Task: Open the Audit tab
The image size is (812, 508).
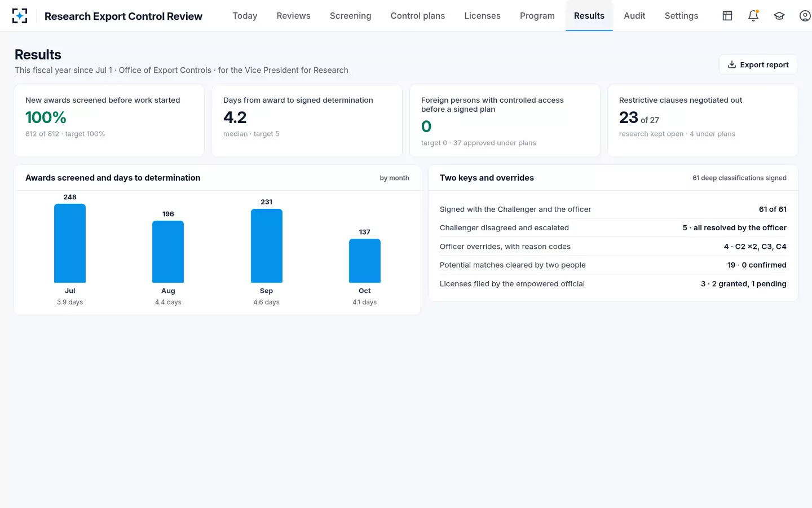Action: (634, 16)
